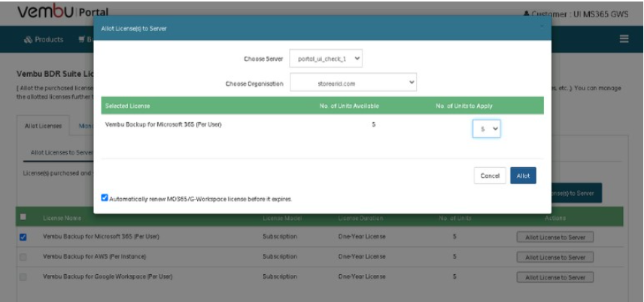Click Allot License to Server for Microsoft 365
The height and width of the screenshot is (302, 644).
555,237
